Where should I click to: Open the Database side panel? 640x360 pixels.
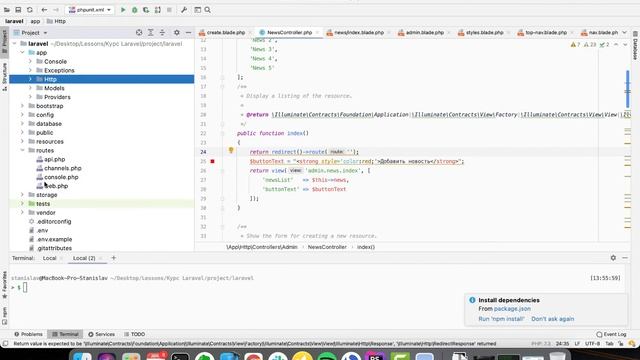click(635, 45)
